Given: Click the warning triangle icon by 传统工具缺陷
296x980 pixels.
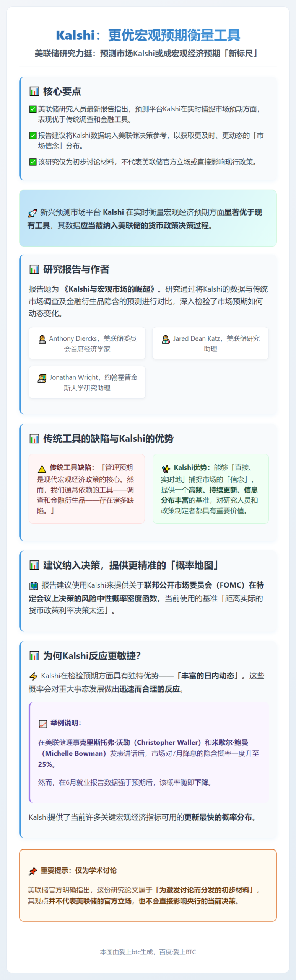Looking at the screenshot, I should (42, 469).
